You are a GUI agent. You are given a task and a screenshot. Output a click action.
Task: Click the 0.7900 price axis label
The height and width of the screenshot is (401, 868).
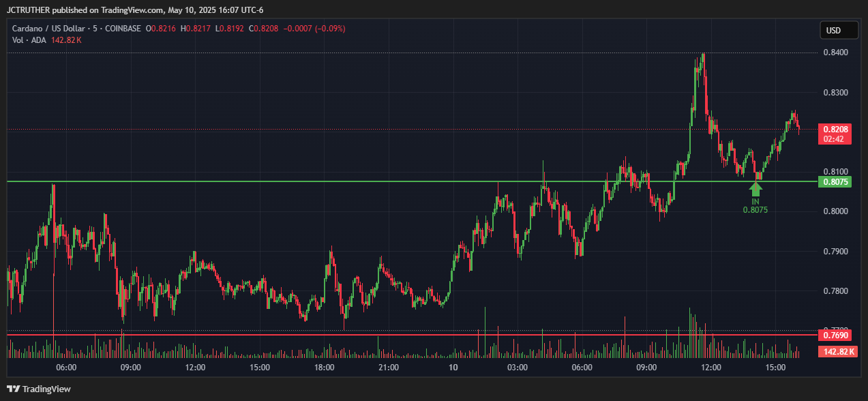pyautogui.click(x=835, y=252)
